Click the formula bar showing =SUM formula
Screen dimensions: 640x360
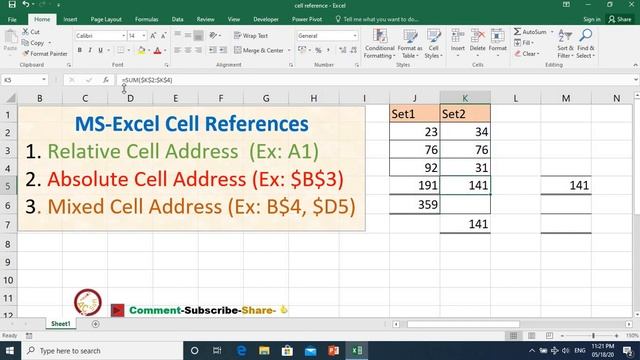[x=373, y=80]
